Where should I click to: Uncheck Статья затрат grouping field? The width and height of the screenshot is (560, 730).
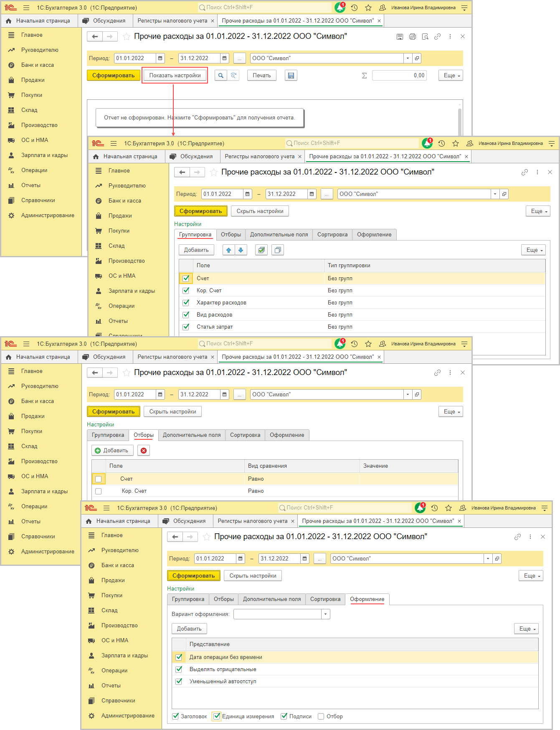coord(186,327)
